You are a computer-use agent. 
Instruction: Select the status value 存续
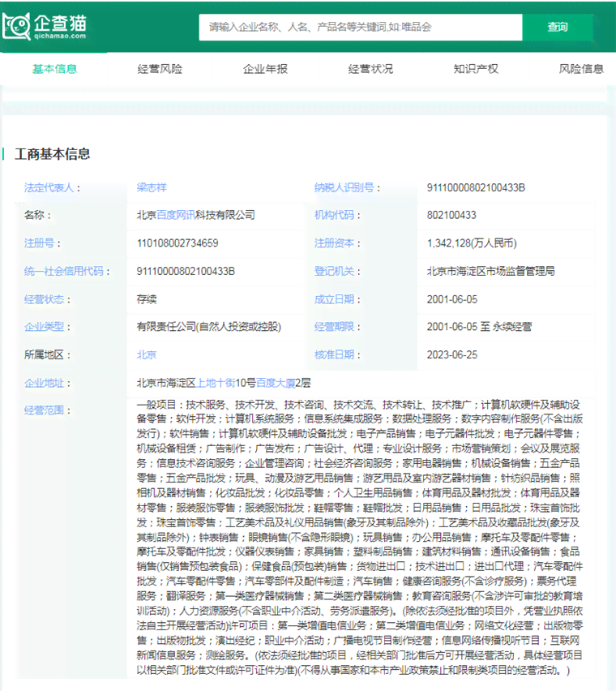pyautogui.click(x=147, y=299)
